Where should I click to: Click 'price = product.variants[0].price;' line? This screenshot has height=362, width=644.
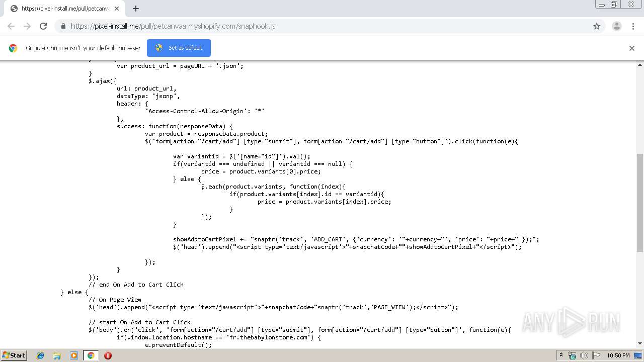pyautogui.click(x=261, y=171)
